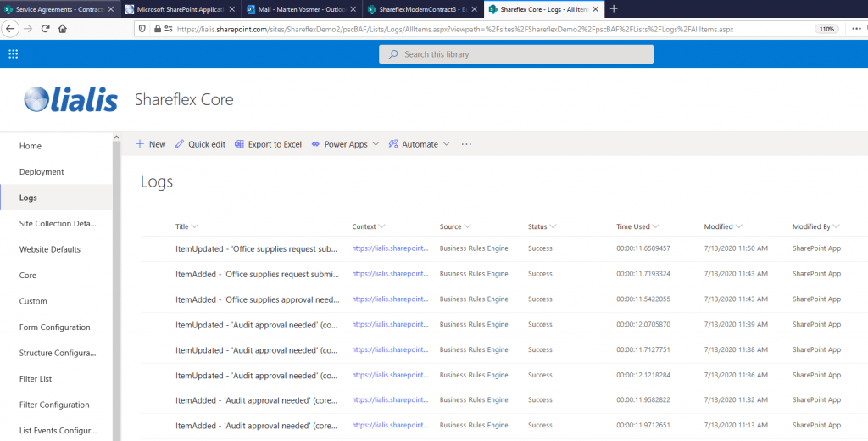Open List Events Configur... navigation link

56,431
